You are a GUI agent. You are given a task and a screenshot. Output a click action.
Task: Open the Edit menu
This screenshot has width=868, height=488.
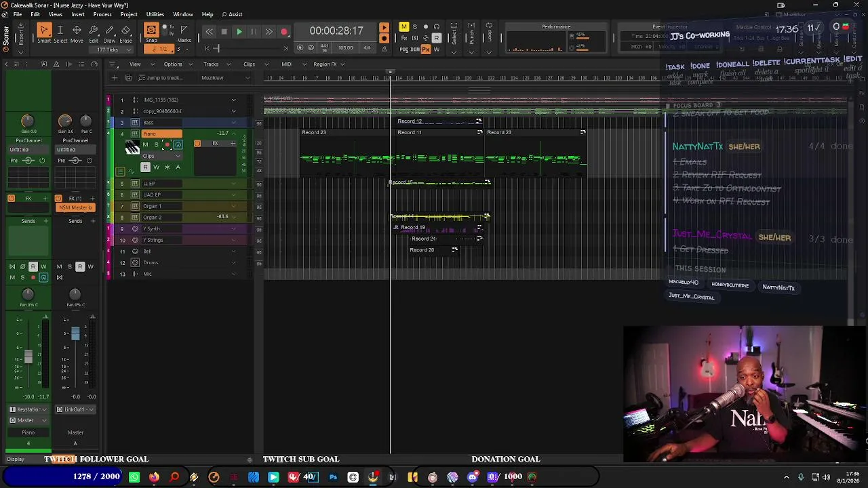coord(35,14)
